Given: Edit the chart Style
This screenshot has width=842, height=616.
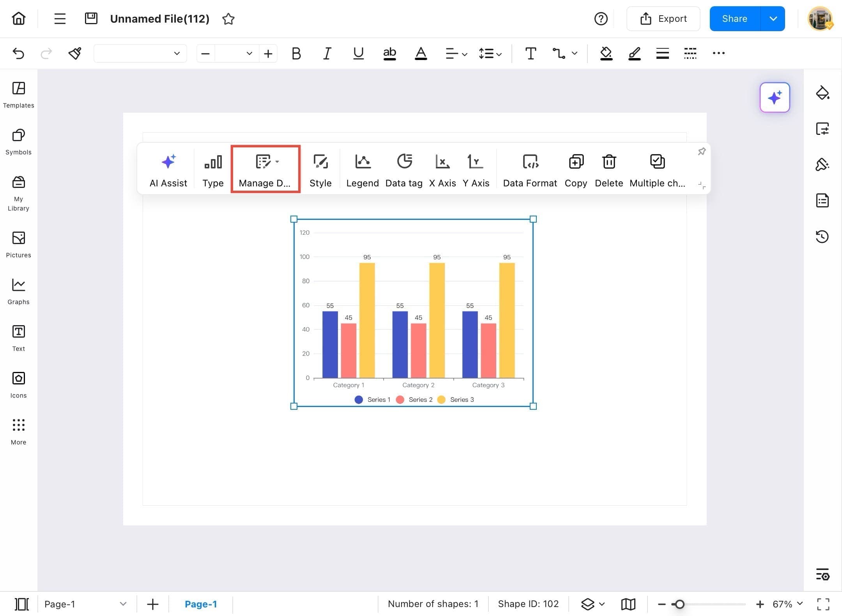Looking at the screenshot, I should (x=320, y=170).
